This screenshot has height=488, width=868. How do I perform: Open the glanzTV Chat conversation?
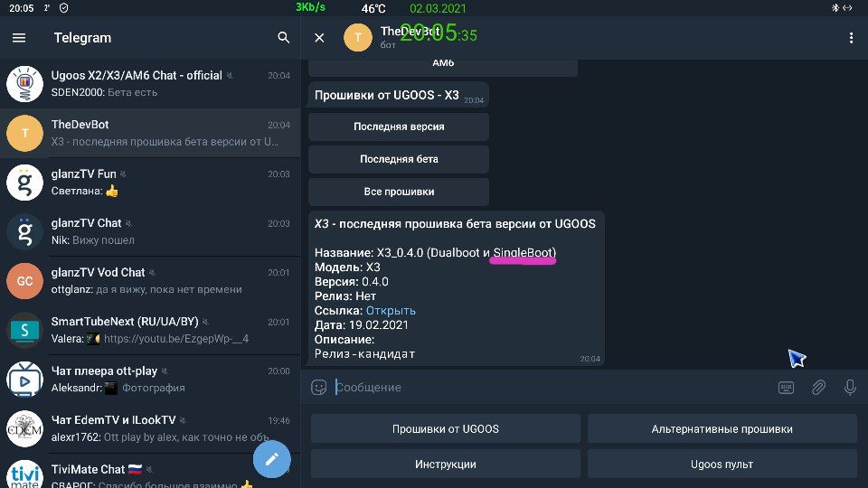click(x=150, y=231)
